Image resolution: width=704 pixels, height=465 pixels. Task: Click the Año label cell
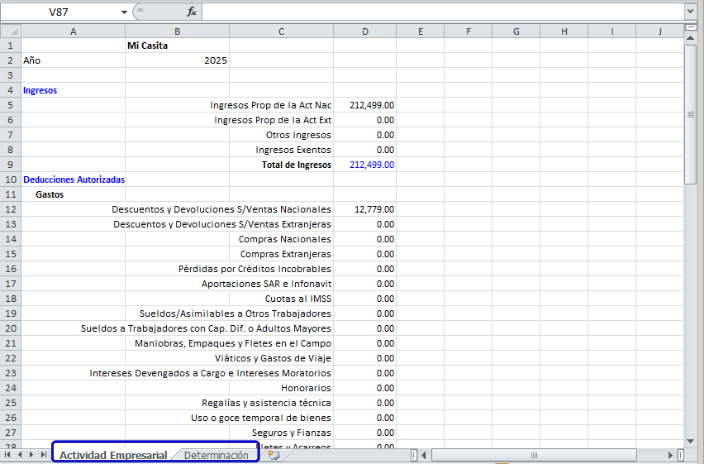73,61
